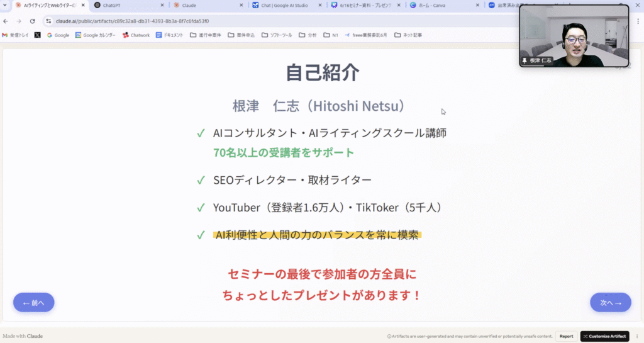Open the freee業務委託6月 bookmark
Image resolution: width=644 pixels, height=343 pixels.
pos(365,35)
